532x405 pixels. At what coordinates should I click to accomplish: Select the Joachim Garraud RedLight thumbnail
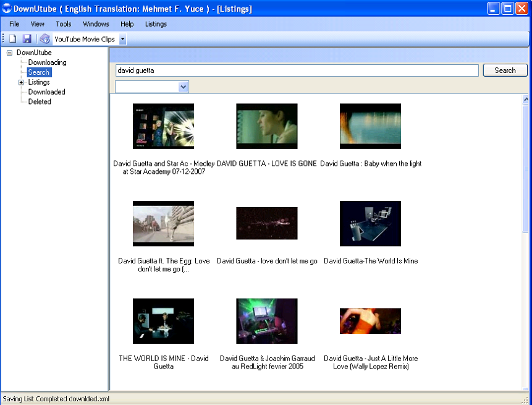pyautogui.click(x=267, y=321)
